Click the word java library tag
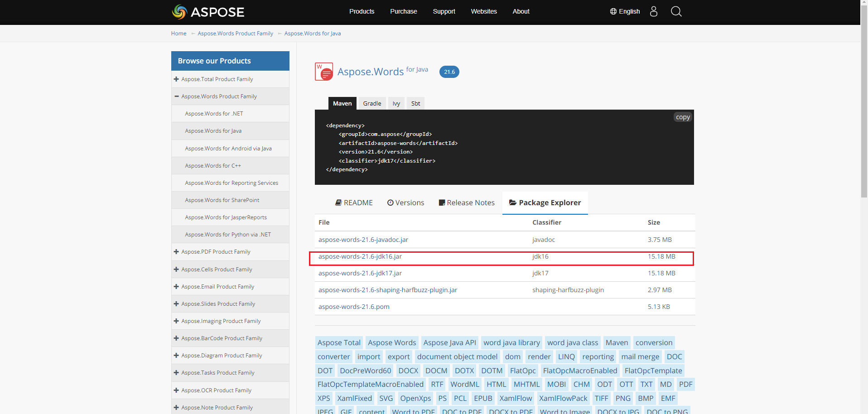868x414 pixels. [x=511, y=342]
